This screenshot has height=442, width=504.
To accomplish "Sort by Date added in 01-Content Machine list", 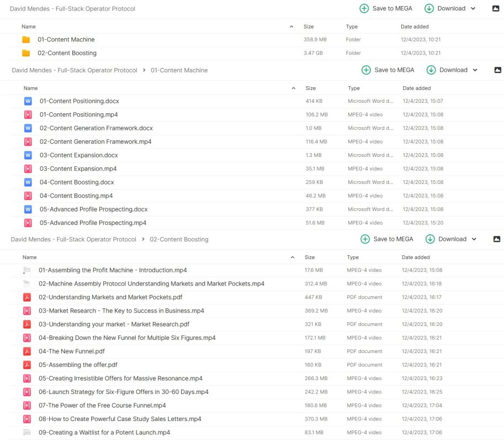I will pos(417,88).
